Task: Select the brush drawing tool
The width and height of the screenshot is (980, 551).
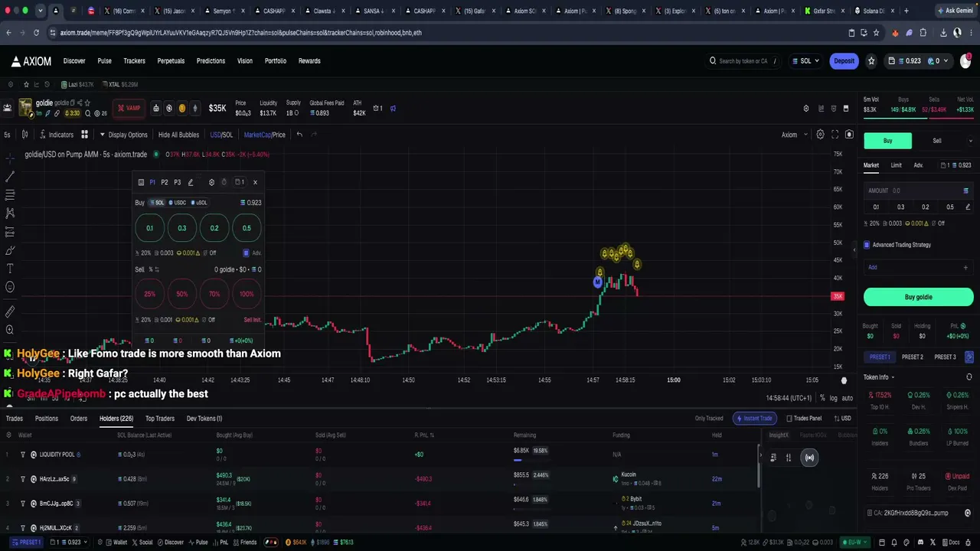Action: click(10, 250)
